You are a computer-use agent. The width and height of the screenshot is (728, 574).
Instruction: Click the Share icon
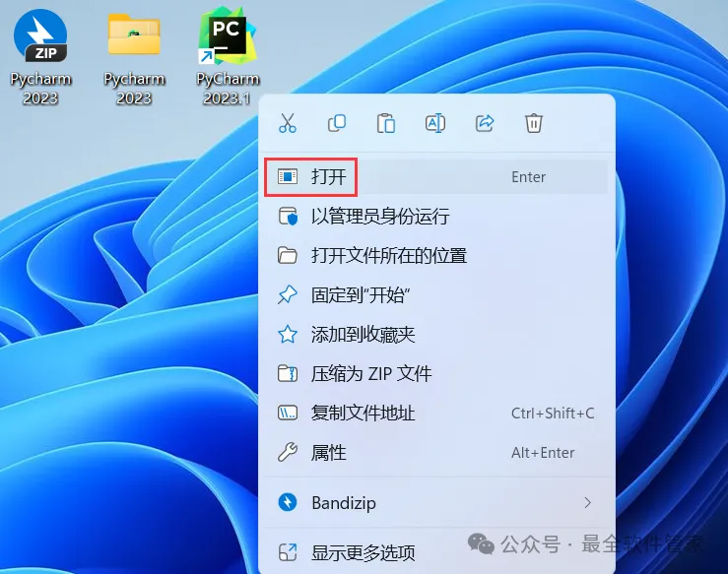click(485, 123)
